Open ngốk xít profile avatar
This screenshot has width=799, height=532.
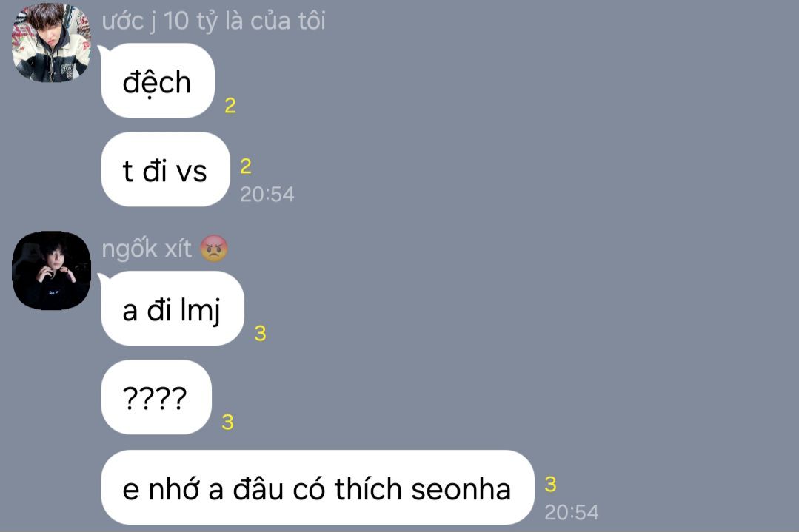click(x=52, y=270)
